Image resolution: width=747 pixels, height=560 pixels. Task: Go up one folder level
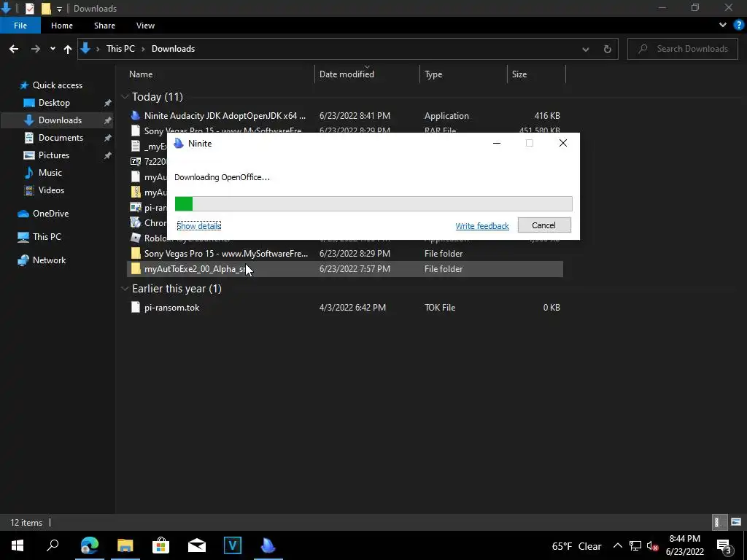[x=68, y=49]
